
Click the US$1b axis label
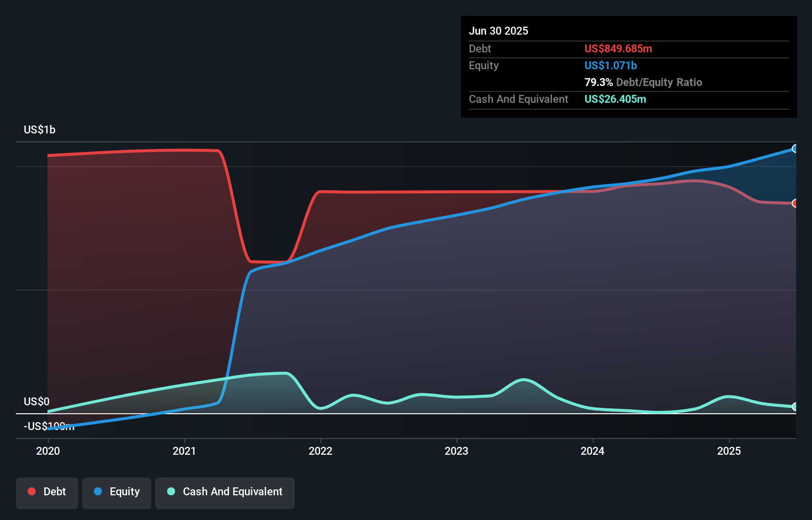tap(40, 130)
